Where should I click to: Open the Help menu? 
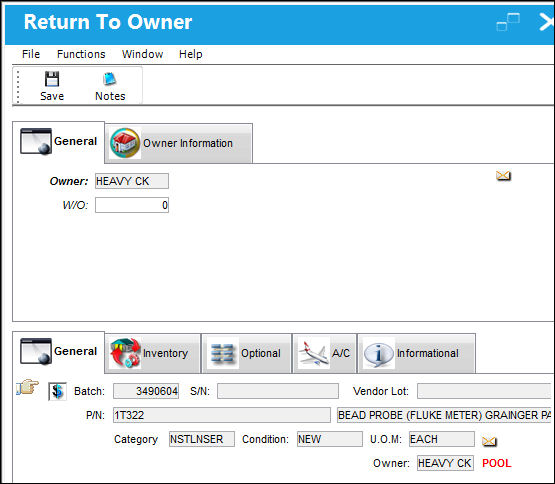click(x=190, y=54)
